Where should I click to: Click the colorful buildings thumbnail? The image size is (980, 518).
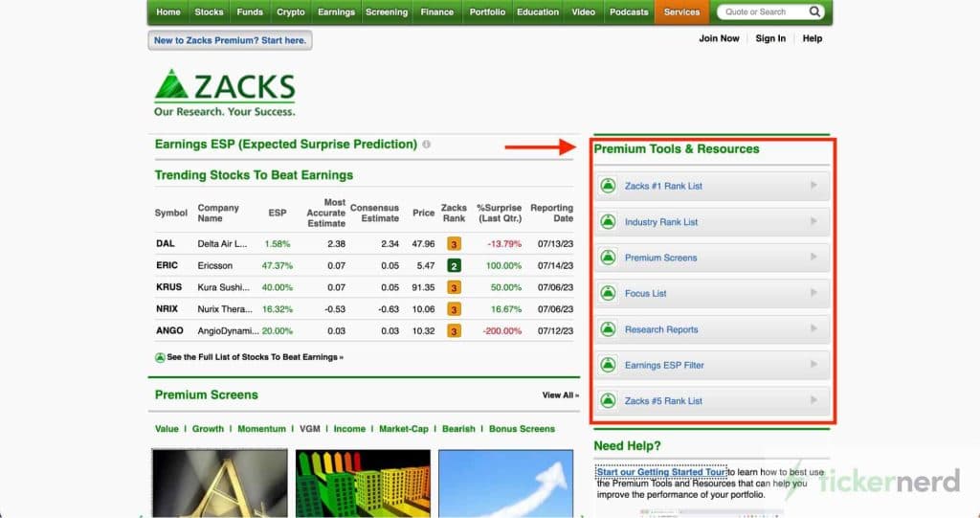(363, 483)
